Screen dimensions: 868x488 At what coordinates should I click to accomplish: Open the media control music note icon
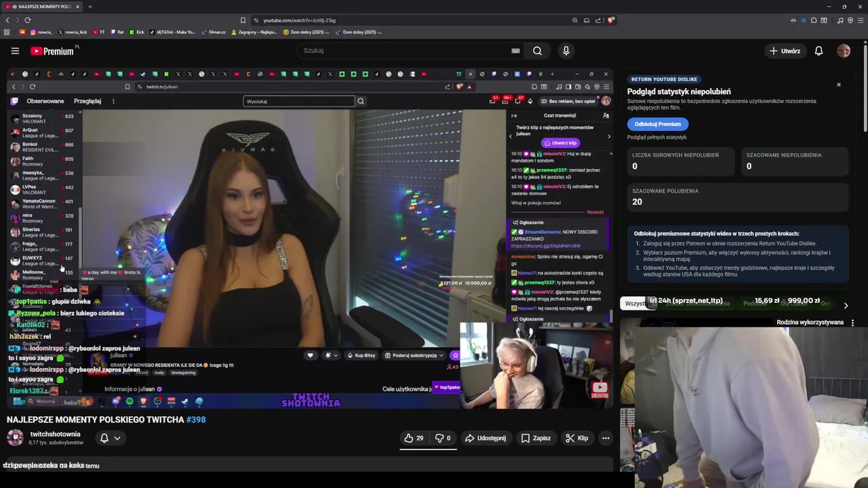pyautogui.click(x=840, y=20)
